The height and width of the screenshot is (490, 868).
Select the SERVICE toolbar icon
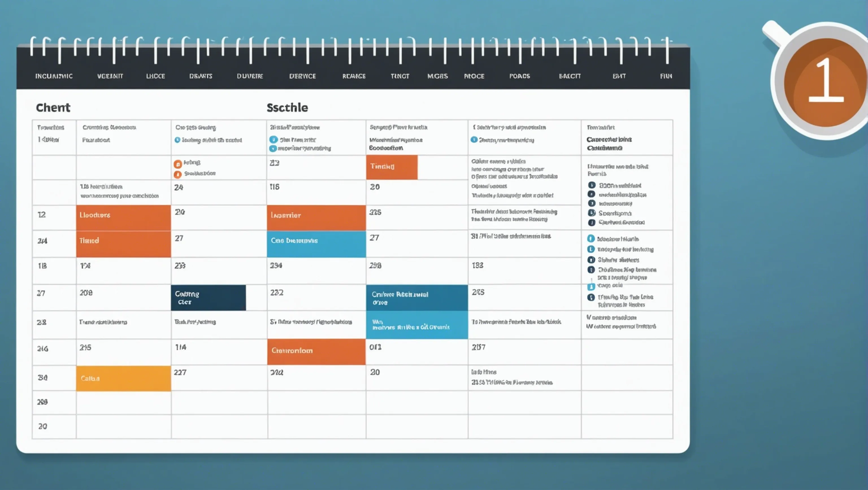point(301,76)
